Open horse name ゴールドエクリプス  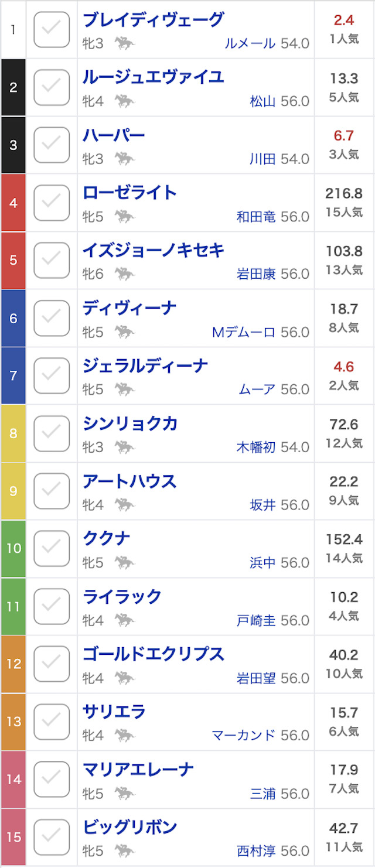154,654
